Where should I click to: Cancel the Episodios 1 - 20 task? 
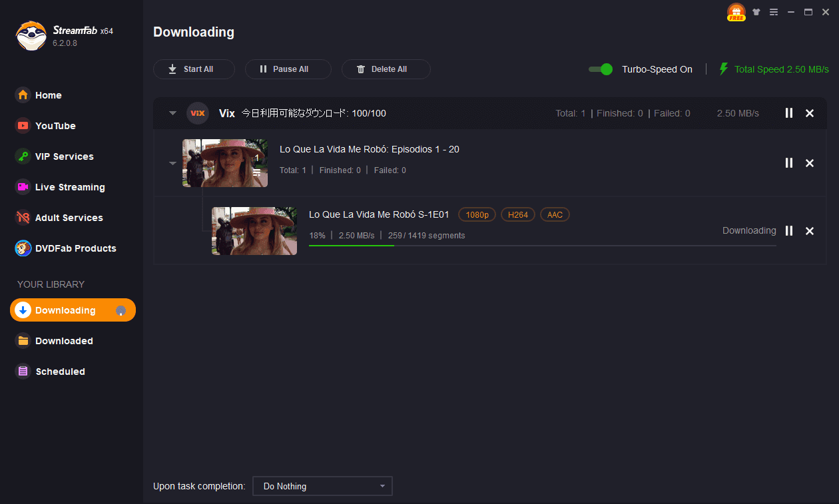pyautogui.click(x=810, y=163)
